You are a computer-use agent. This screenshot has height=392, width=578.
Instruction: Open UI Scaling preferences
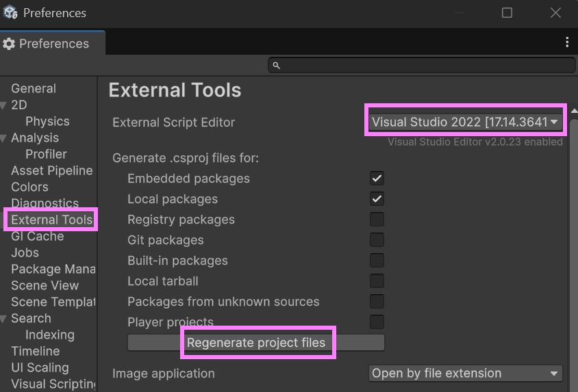pyautogui.click(x=40, y=367)
